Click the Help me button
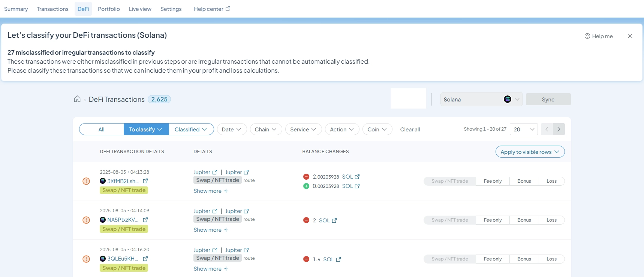This screenshot has height=277, width=644. click(599, 36)
